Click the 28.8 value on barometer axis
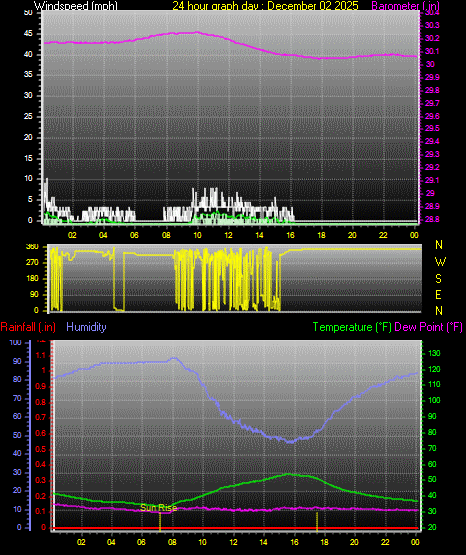This screenshot has height=555, width=466. [x=432, y=219]
